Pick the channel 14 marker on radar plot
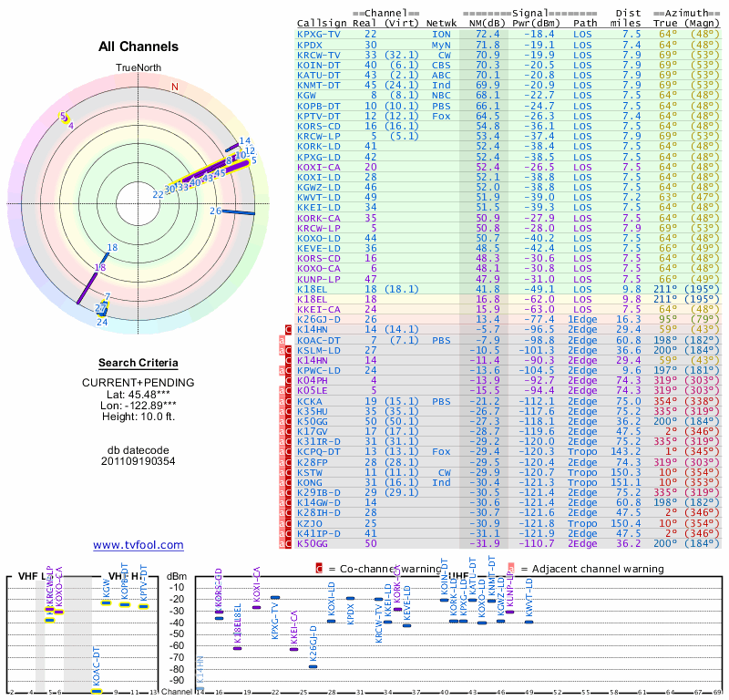Viewport: 729px width, 700px height. (x=244, y=141)
